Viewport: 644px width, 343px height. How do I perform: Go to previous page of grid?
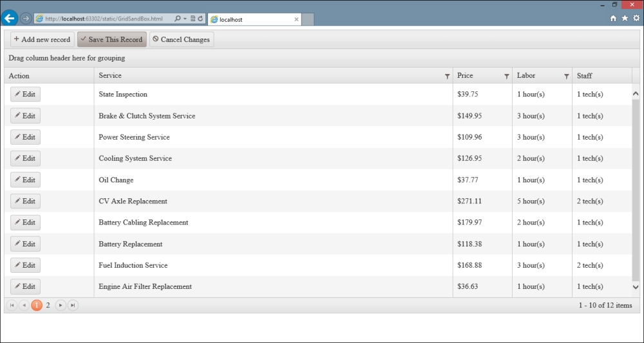tap(24, 305)
